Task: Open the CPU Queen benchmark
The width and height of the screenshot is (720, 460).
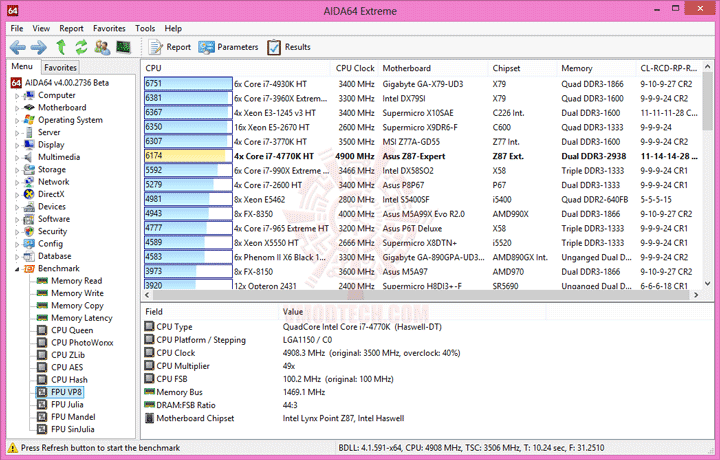Action: [x=72, y=330]
